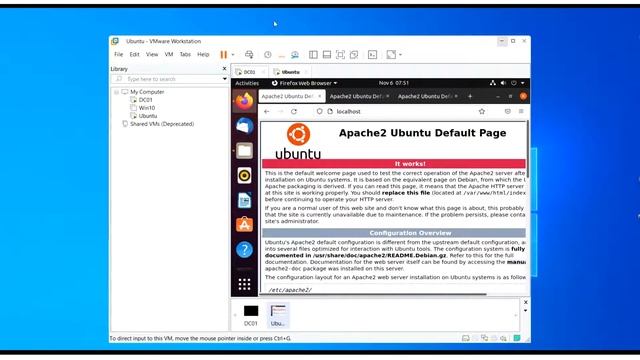
Task: Select the Ubuntu thumbnail in thumbnail bar
Action: point(278,315)
